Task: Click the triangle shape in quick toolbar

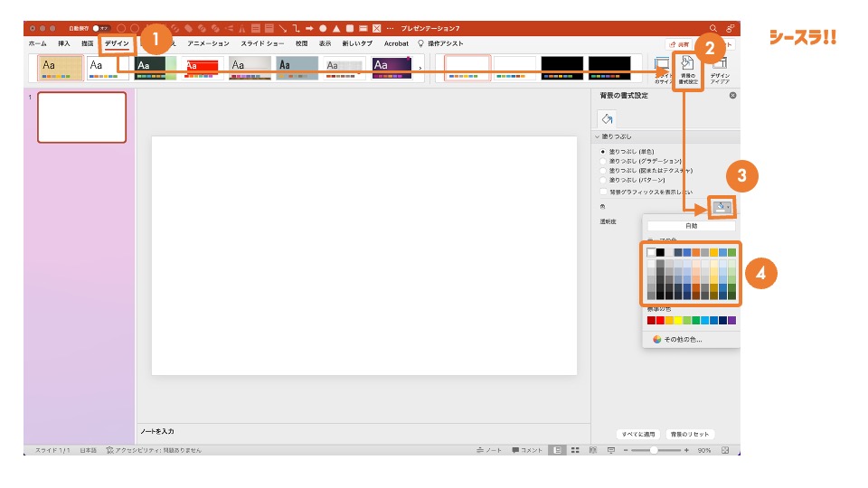Action: (336, 28)
